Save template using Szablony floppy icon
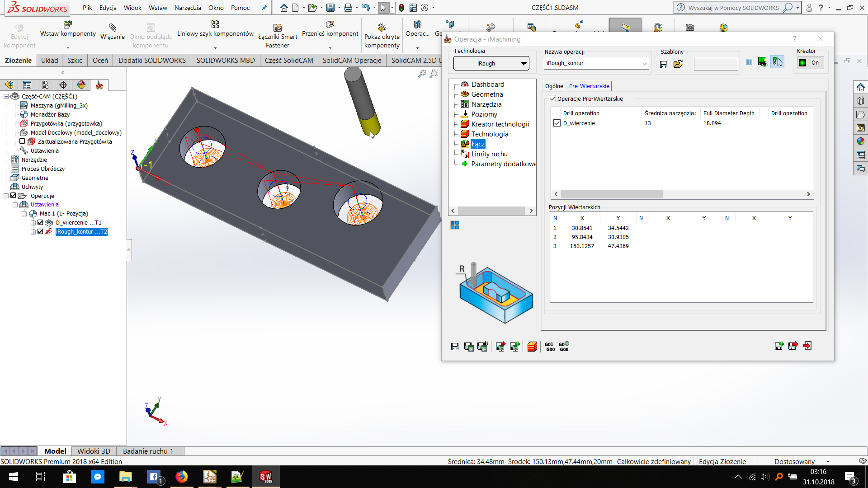Image resolution: width=868 pixels, height=488 pixels. coord(664,64)
